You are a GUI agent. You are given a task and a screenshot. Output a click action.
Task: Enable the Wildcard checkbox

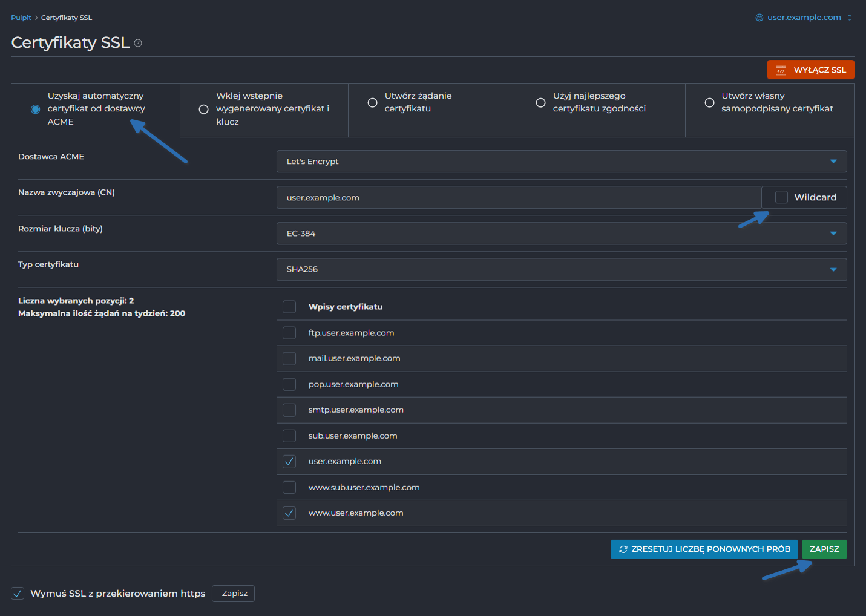[x=781, y=197]
